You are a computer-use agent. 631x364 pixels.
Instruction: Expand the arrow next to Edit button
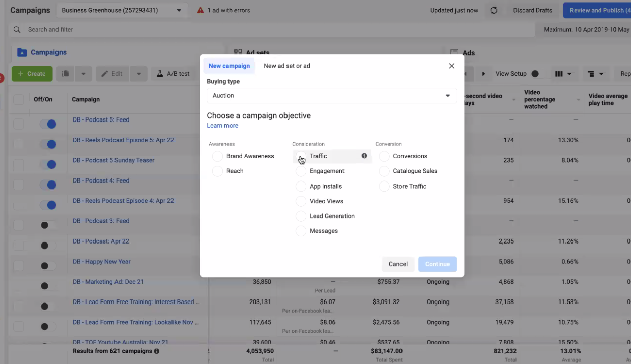pyautogui.click(x=139, y=74)
